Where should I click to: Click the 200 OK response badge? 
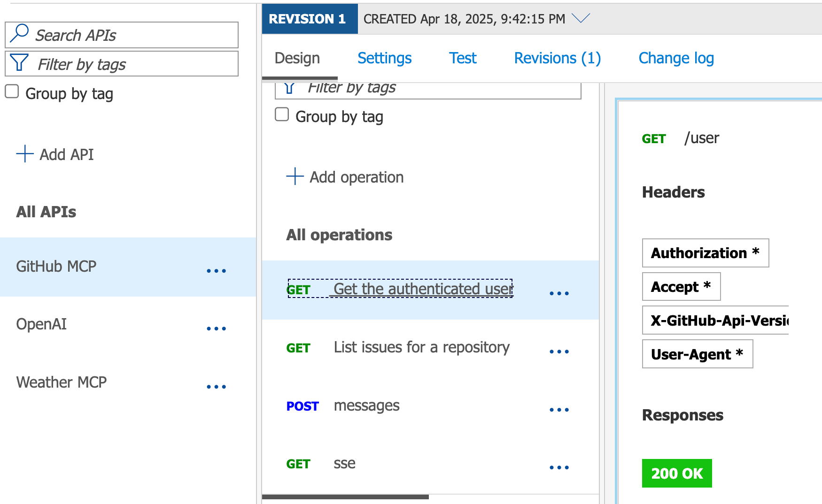pos(677,473)
